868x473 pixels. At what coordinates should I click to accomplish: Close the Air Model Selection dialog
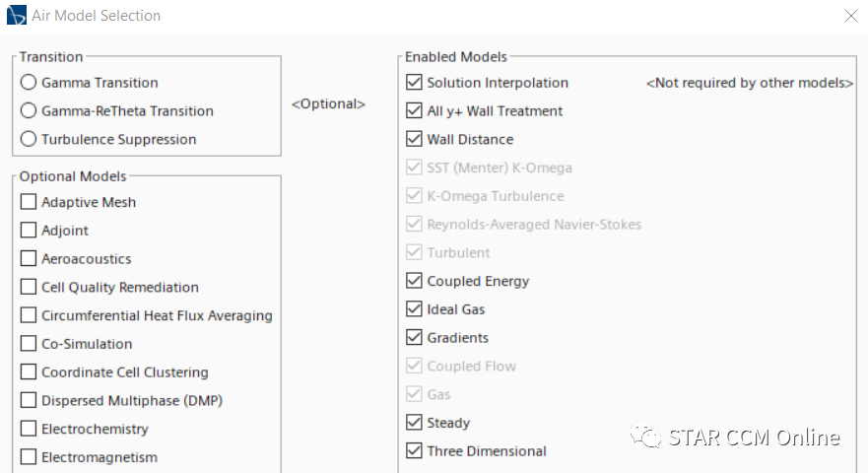850,16
